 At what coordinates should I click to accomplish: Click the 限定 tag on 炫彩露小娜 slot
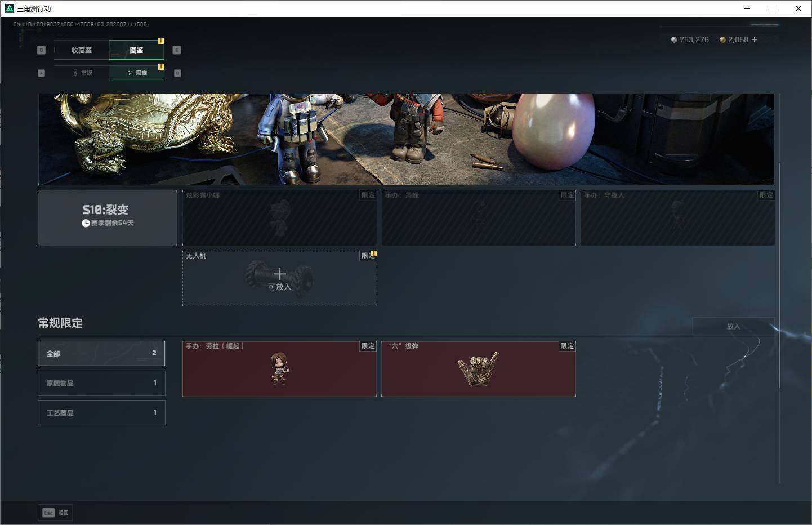(368, 195)
